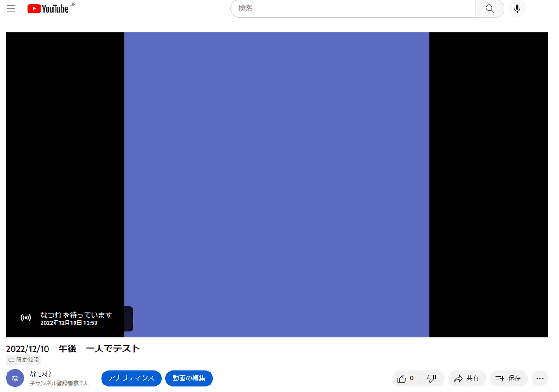The image size is (559, 392).
Task: Click the 限定公開 visibility badge
Action: pos(23,360)
